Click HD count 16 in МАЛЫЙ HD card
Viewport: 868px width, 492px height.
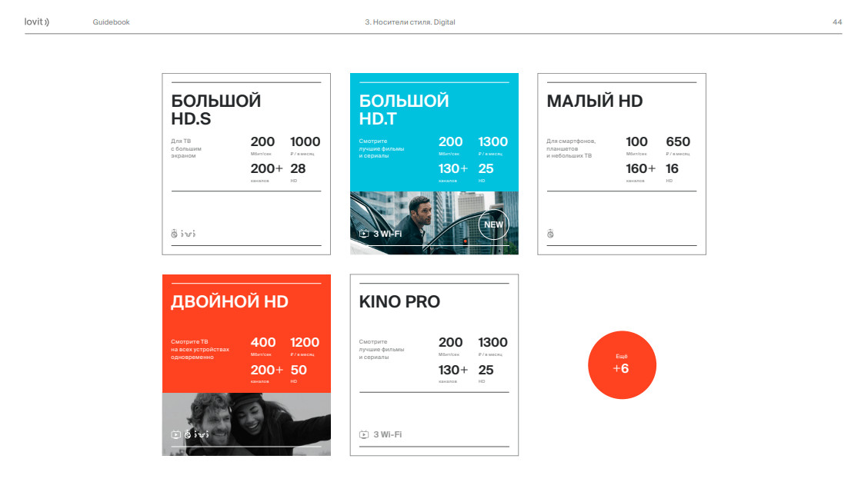tap(672, 168)
